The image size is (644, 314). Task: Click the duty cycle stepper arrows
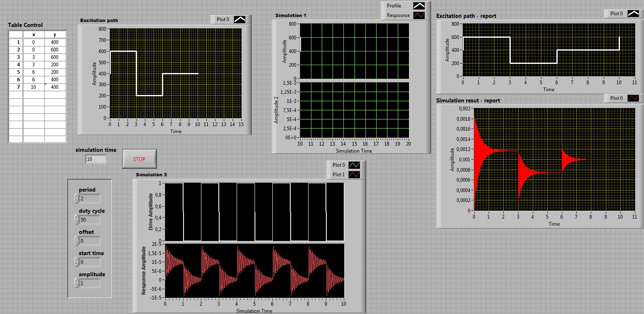click(76, 219)
